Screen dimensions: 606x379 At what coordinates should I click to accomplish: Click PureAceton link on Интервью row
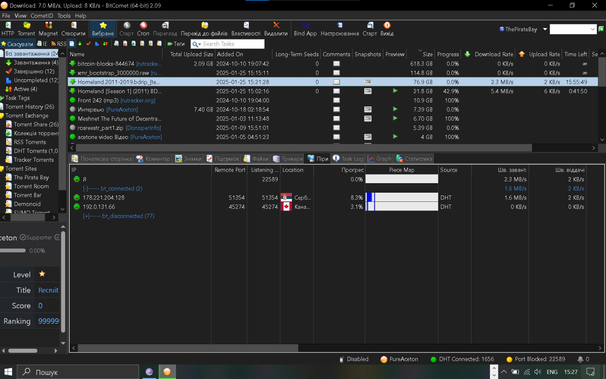[x=122, y=110]
